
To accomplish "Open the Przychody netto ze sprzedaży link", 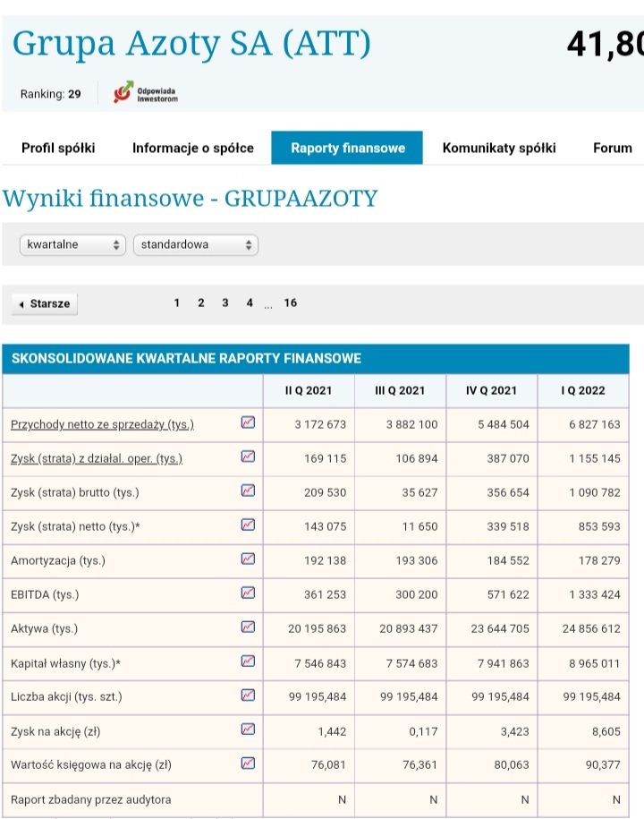I will coord(102,424).
